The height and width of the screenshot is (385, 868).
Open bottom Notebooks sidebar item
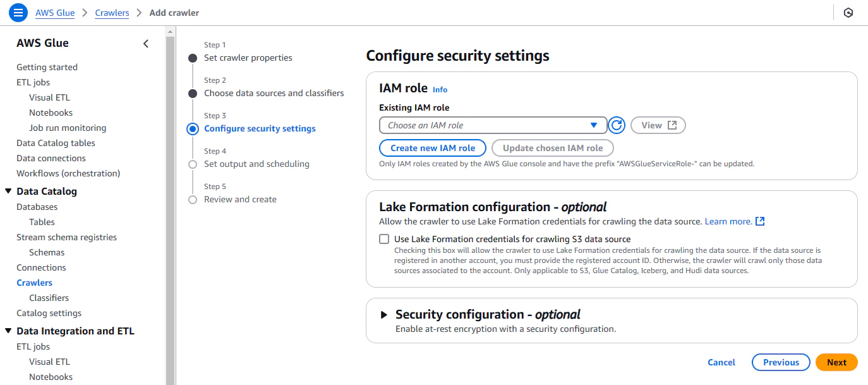click(x=51, y=377)
